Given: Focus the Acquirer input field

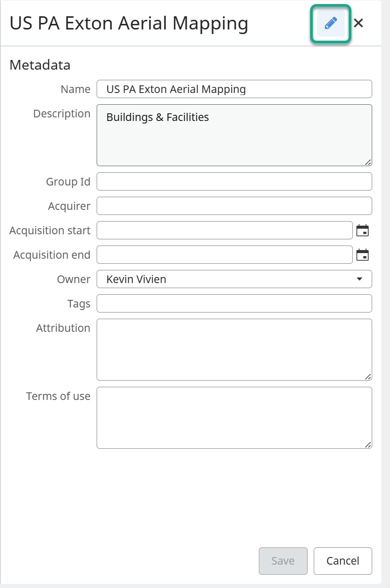Looking at the screenshot, I should click(234, 206).
